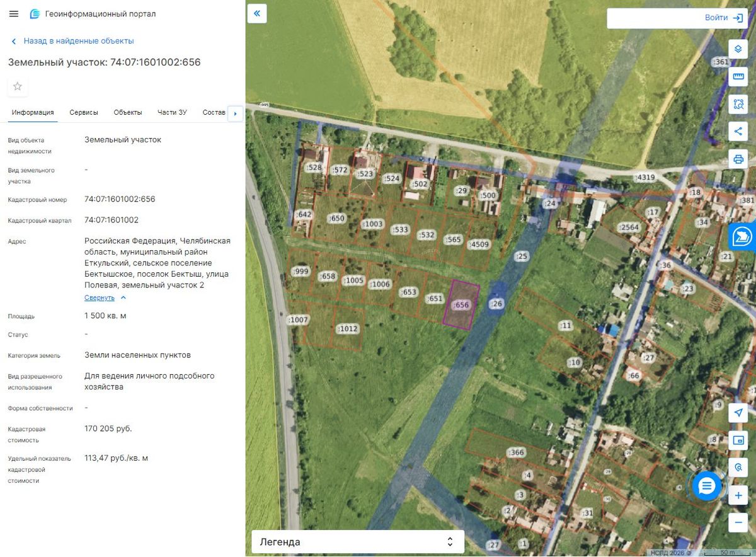Click parcel label :366 on the map
This screenshot has width=756, height=557.
click(x=516, y=452)
